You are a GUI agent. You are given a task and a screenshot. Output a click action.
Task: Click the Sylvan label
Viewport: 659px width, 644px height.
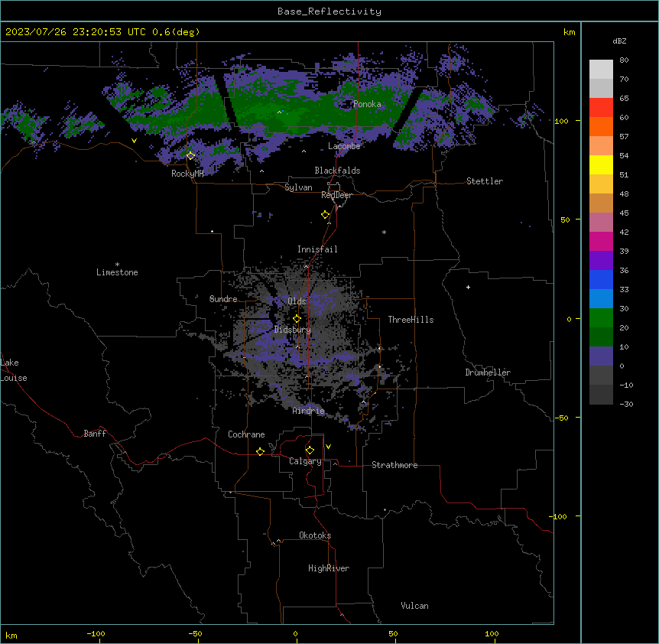coord(298,187)
